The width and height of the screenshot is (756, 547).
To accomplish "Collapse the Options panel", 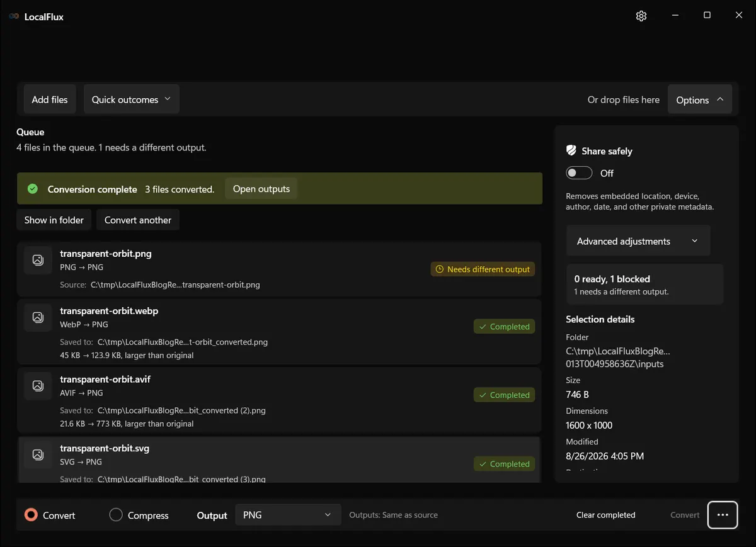I will (700, 99).
